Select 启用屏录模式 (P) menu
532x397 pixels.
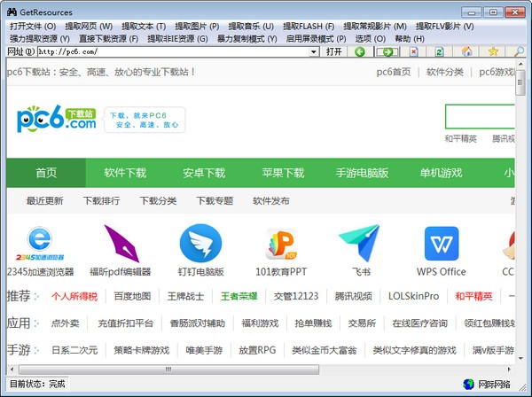click(x=316, y=39)
